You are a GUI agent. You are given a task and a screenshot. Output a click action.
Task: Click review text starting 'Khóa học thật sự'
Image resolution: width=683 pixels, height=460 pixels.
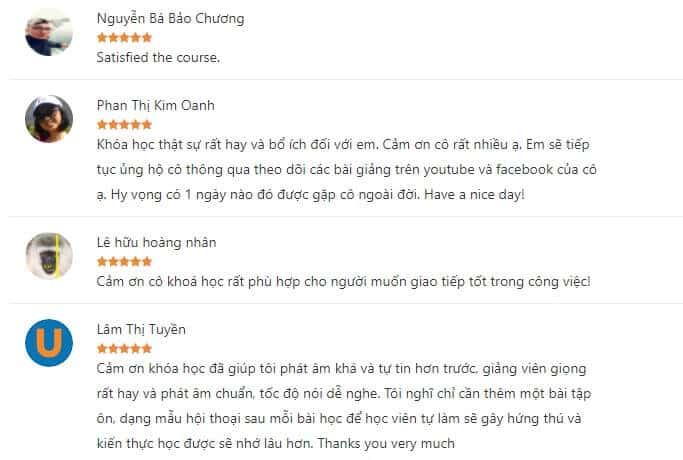click(x=343, y=145)
